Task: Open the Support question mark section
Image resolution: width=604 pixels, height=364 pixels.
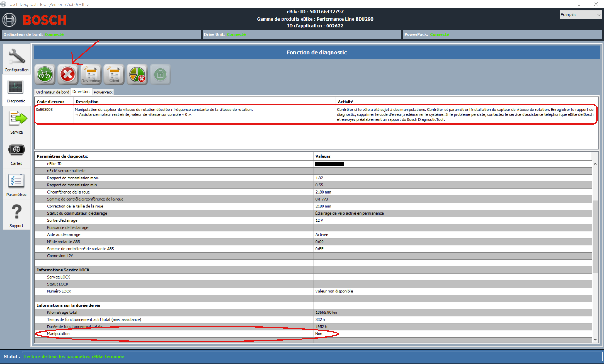Action: [17, 216]
